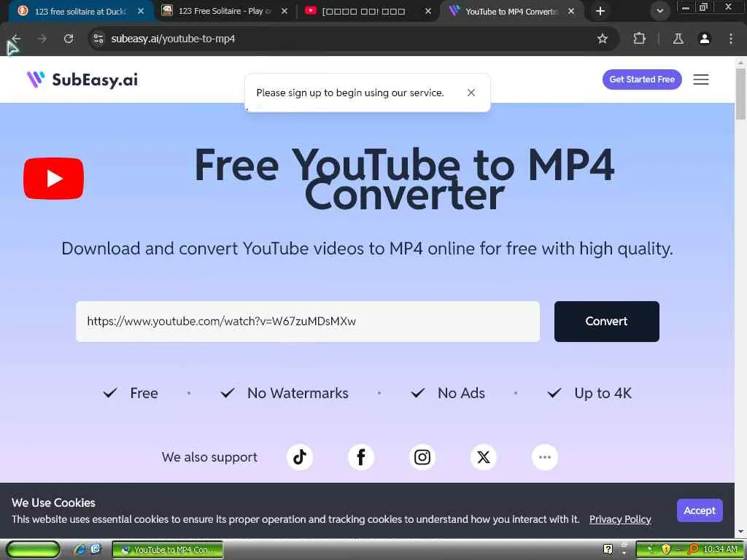Click the Get Started Free button
The image size is (747, 560).
pyautogui.click(x=642, y=79)
